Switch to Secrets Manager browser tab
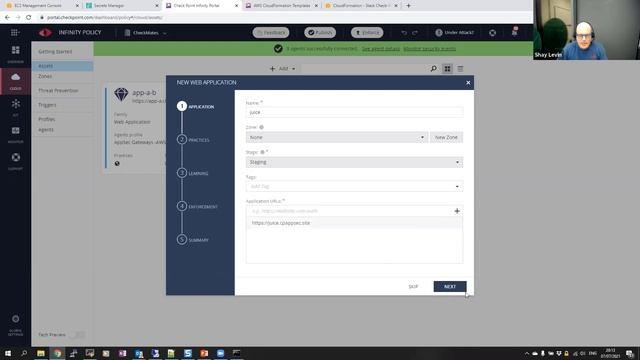This screenshot has width=640, height=360. click(x=121, y=6)
